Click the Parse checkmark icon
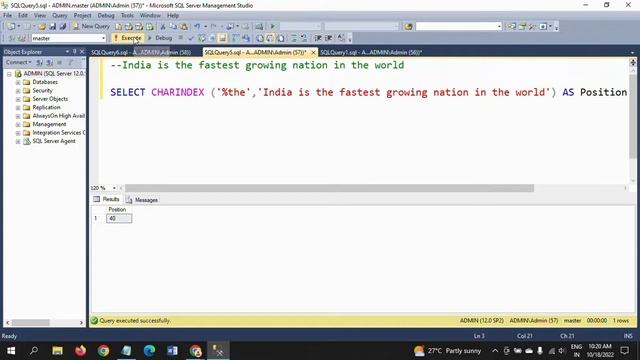The image size is (640, 360). [191, 38]
